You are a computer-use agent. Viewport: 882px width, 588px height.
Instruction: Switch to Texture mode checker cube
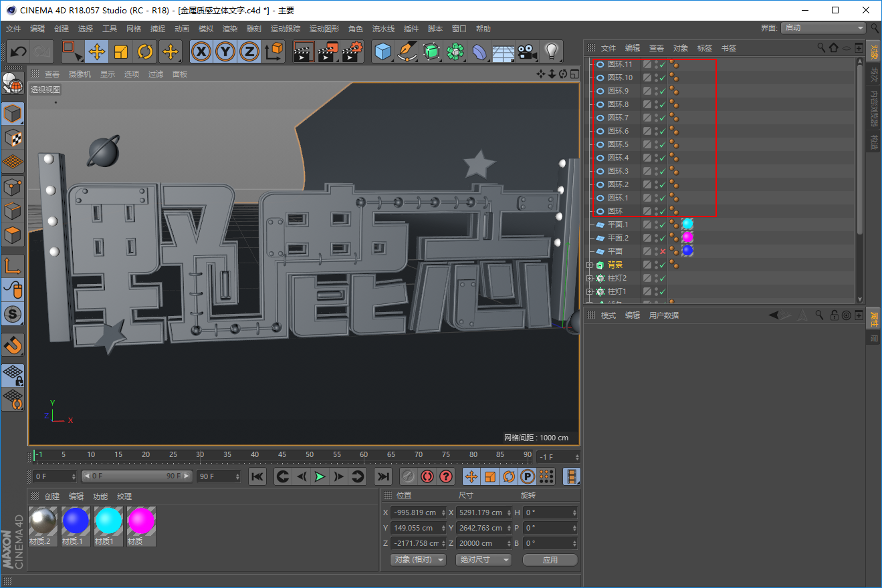[x=13, y=138]
